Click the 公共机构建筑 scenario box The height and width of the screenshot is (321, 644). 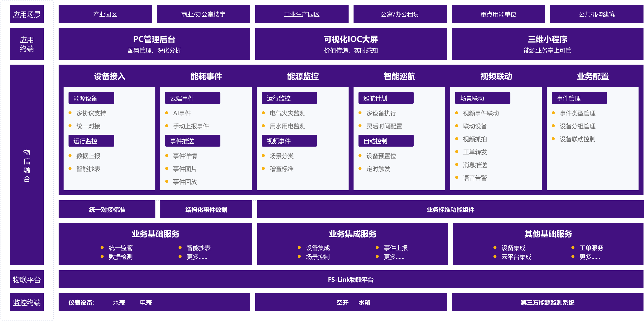click(x=597, y=14)
